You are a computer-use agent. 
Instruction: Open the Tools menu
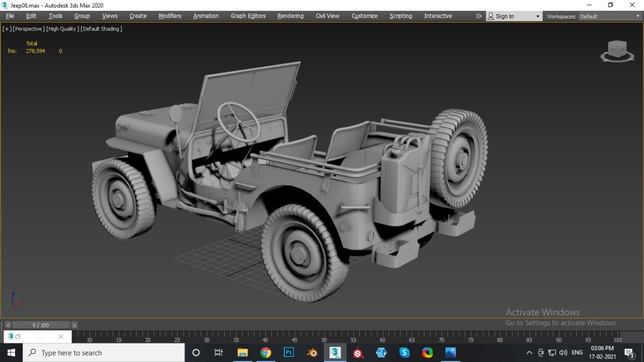click(55, 16)
